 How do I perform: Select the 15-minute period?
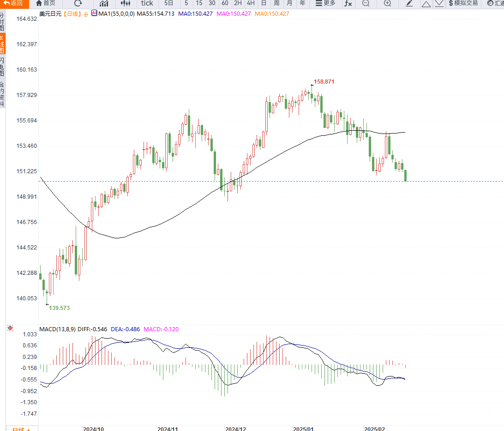pos(199,3)
